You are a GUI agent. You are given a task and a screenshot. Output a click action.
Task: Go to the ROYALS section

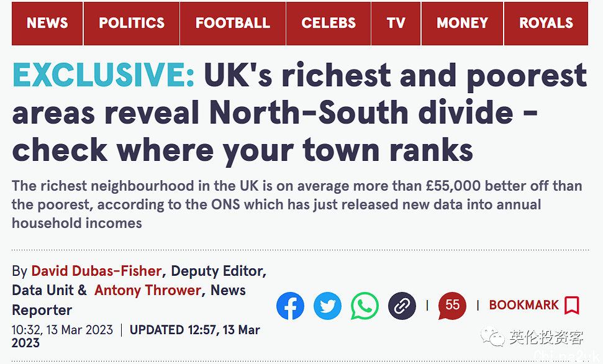pos(546,24)
